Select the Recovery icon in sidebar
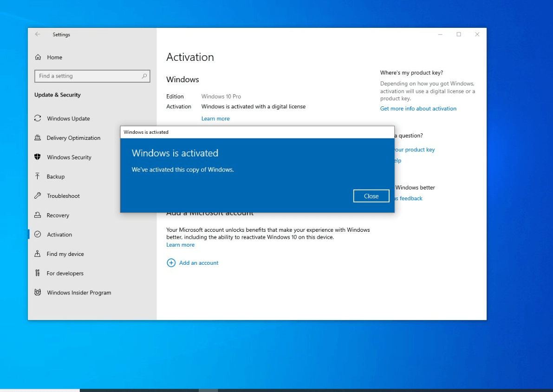Viewport: 553px width, 392px height. point(38,215)
